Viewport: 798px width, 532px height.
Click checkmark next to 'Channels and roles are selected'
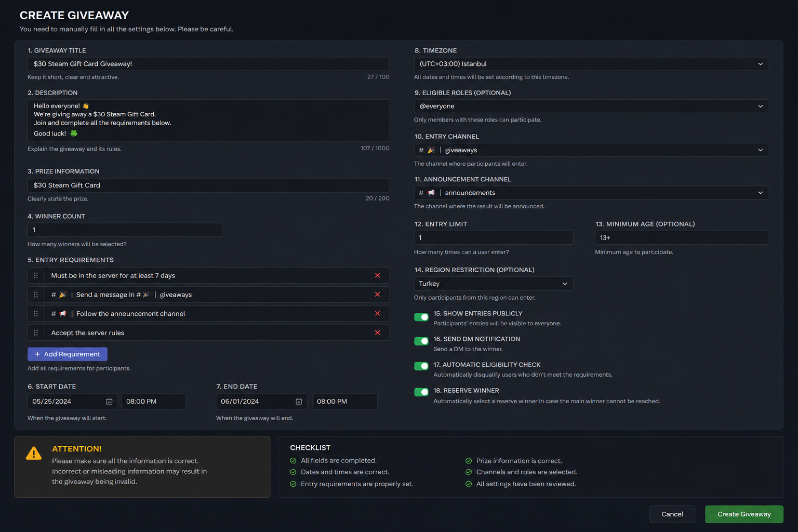(469, 472)
